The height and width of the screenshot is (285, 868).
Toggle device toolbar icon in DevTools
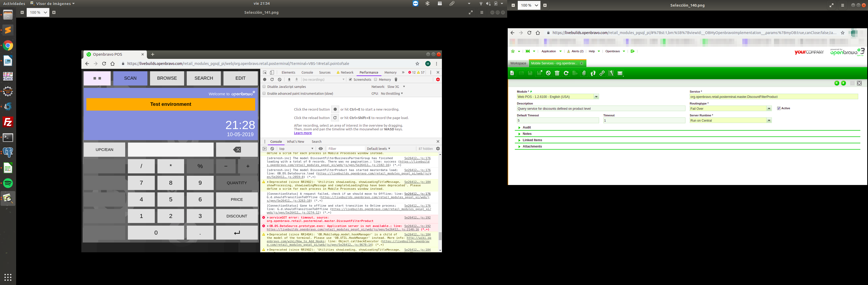point(272,73)
